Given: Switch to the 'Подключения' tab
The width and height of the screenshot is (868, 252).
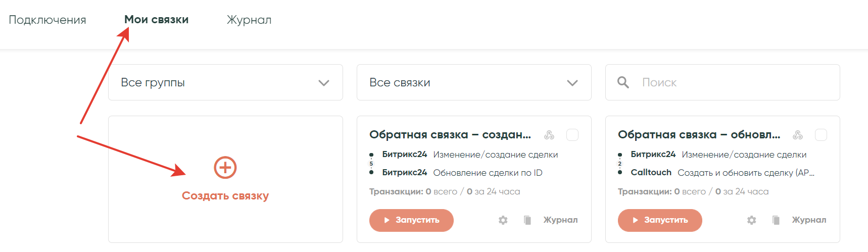Looking at the screenshot, I should click(x=47, y=20).
